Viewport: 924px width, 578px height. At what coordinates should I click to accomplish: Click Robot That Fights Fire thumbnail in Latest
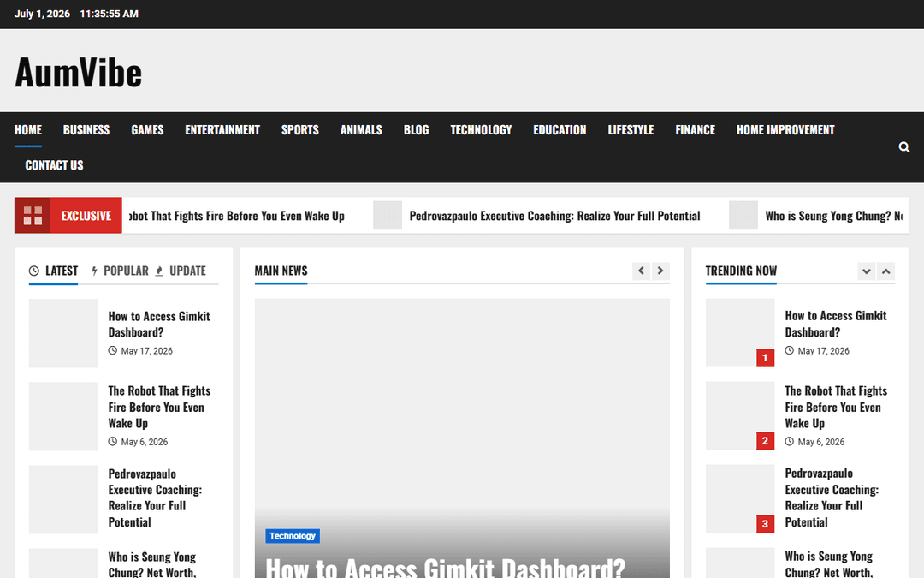click(63, 416)
